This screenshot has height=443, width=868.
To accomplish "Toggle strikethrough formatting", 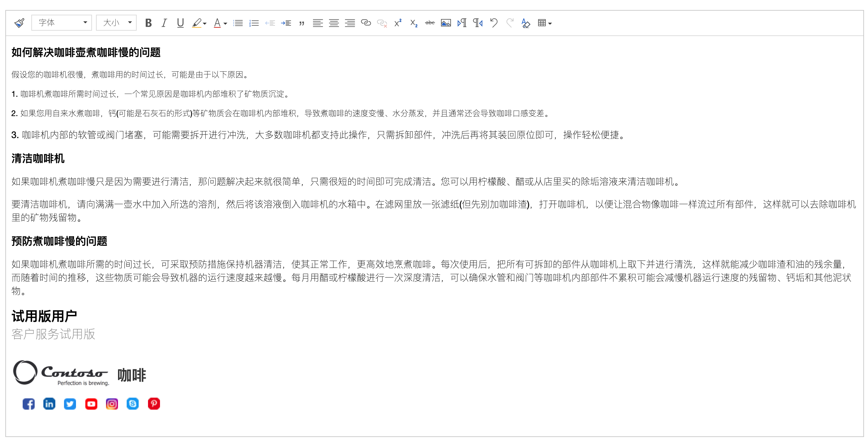I will (430, 23).
